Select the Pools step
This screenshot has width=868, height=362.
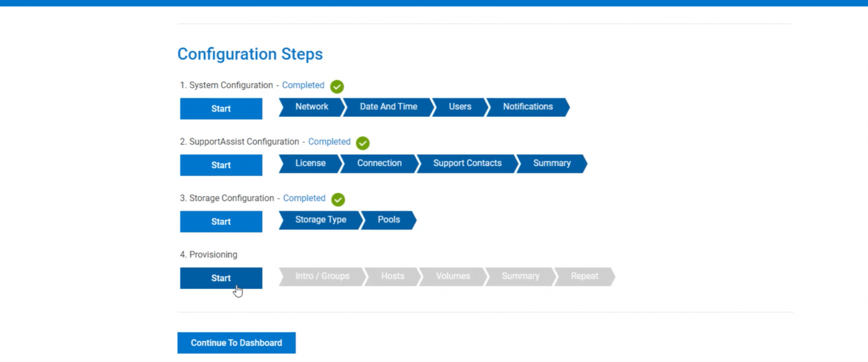[389, 220]
